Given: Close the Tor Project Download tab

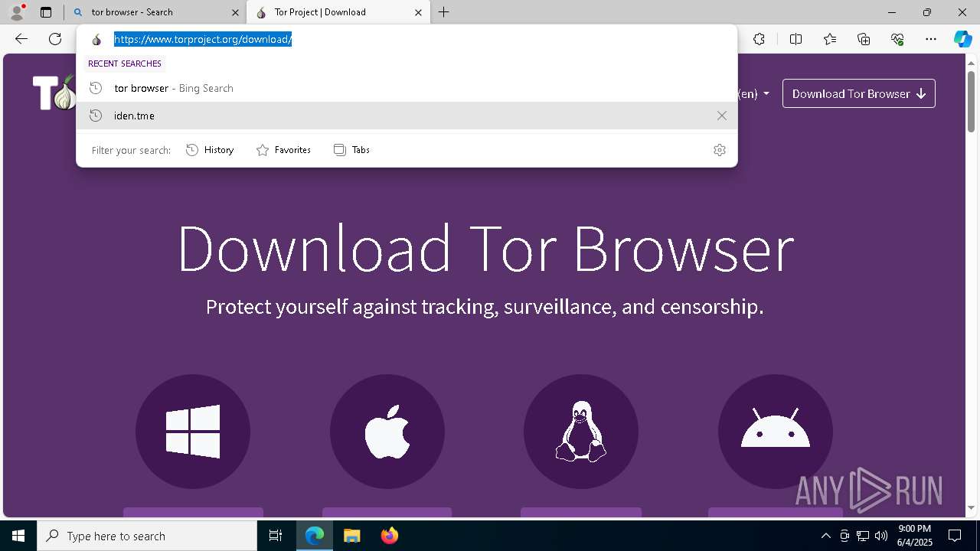Looking at the screenshot, I should (x=418, y=12).
